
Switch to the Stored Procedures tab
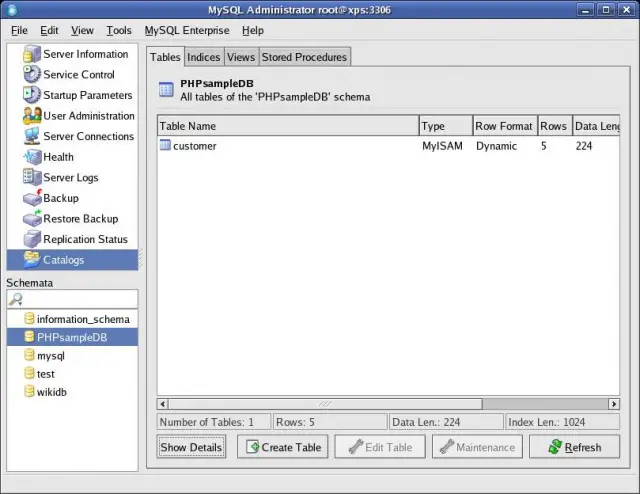tap(304, 57)
